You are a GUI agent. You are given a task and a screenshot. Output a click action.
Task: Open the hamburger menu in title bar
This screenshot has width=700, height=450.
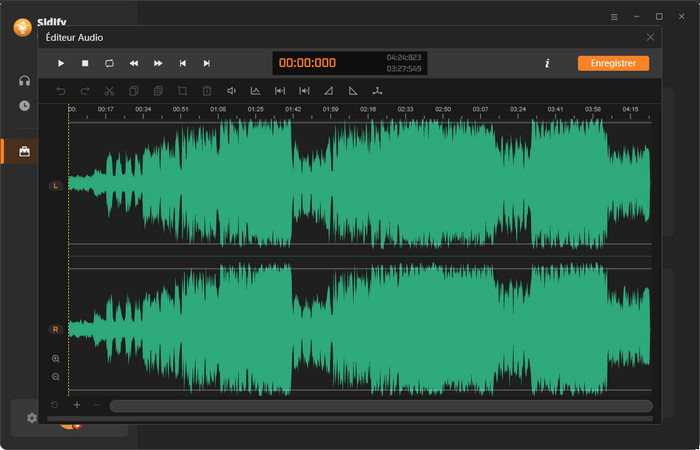614,17
